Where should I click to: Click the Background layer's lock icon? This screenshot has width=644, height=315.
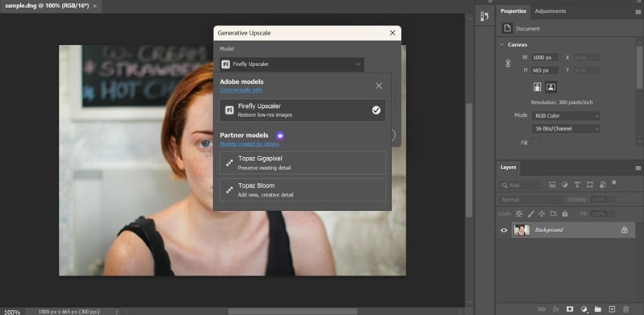click(625, 230)
